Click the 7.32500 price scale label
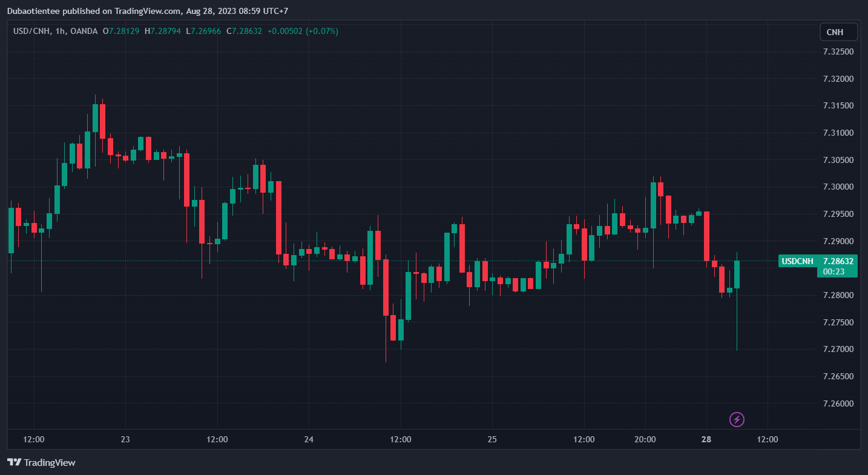868x475 pixels. [838, 51]
